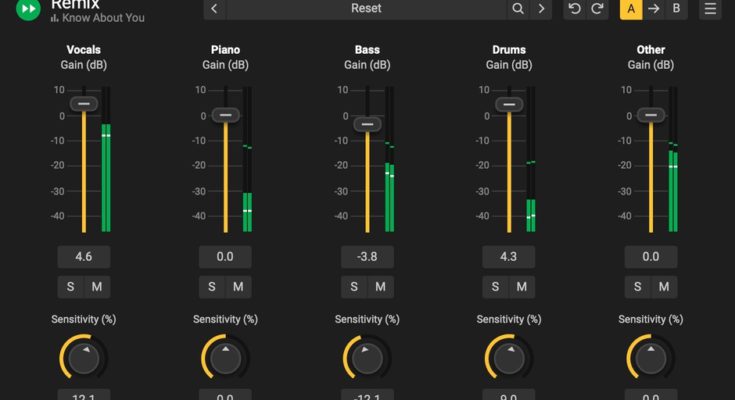The height and width of the screenshot is (400, 735).
Task: Mute the Piano channel
Action: click(238, 287)
